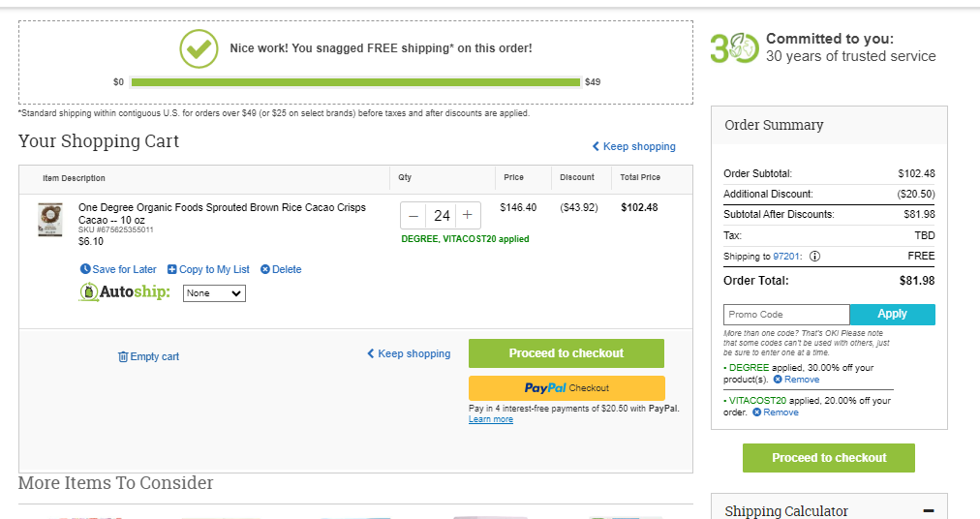Open the Autoship frequency dropdown

point(214,293)
